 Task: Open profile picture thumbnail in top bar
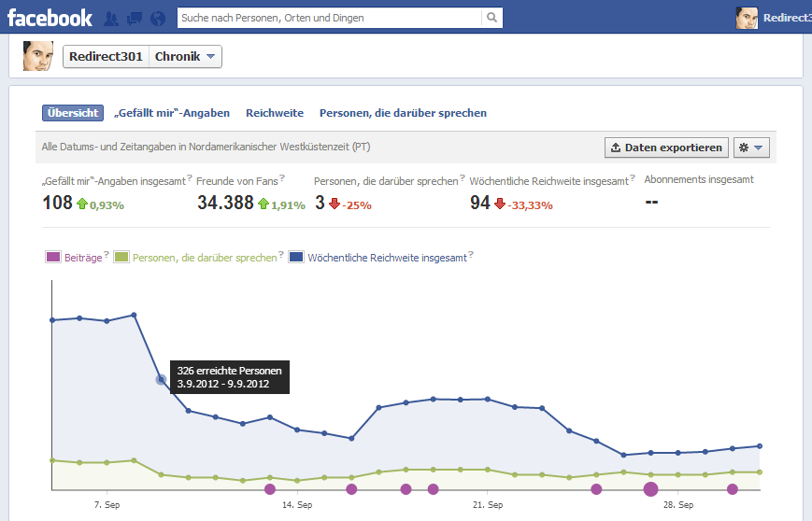[747, 18]
